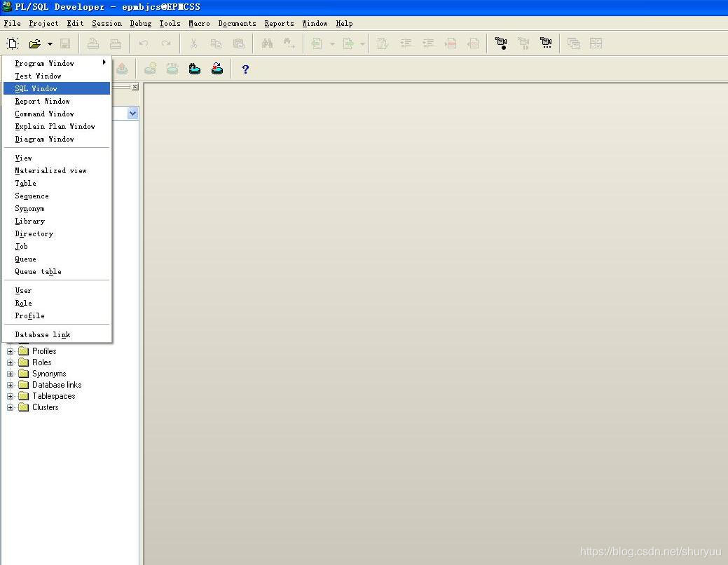The height and width of the screenshot is (565, 728).
Task: Click the Macro library camera icon with dots
Action: point(546,43)
